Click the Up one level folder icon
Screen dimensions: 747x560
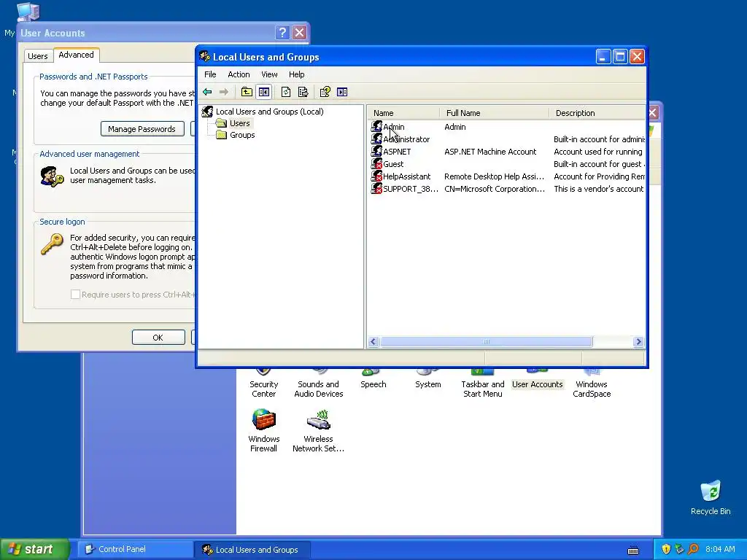247,92
